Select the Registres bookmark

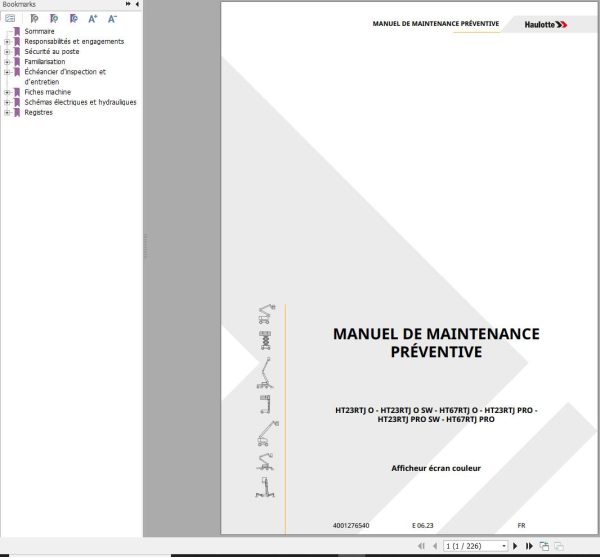[39, 112]
